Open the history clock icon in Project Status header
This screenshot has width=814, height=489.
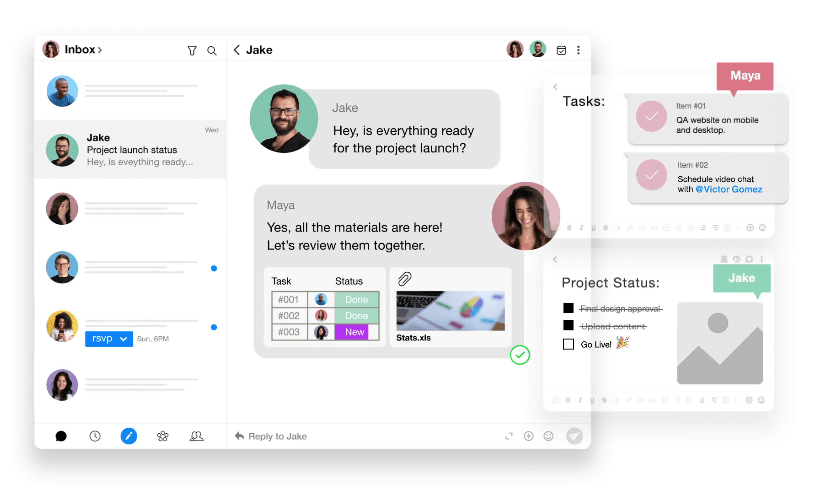coord(736,259)
